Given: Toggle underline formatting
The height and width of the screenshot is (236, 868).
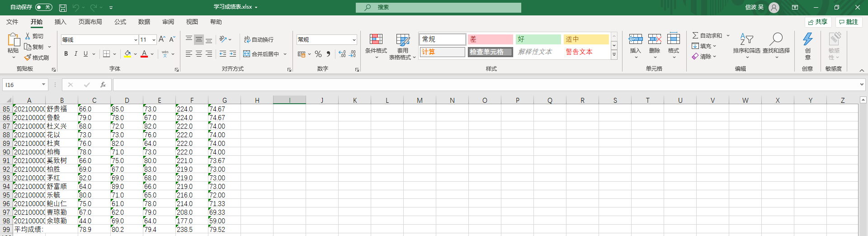Looking at the screenshot, I should [85, 54].
